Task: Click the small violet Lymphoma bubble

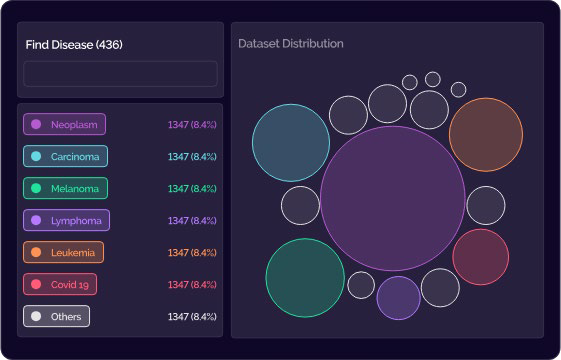Action: 399,298
